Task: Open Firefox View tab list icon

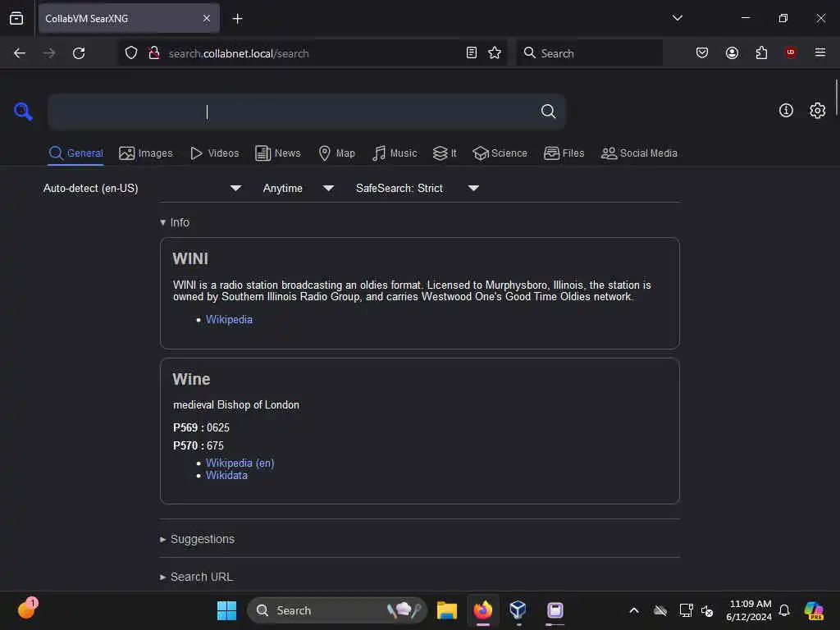Action: [16, 19]
